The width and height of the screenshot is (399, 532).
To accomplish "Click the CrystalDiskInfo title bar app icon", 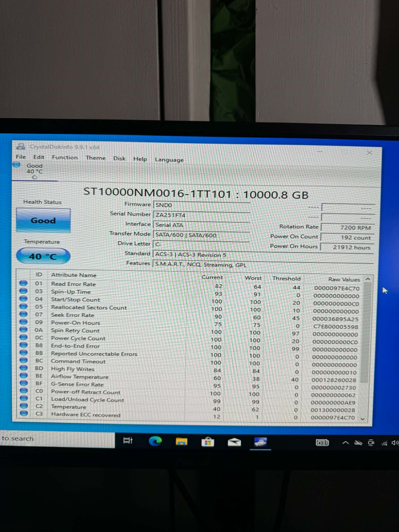I will (21, 147).
